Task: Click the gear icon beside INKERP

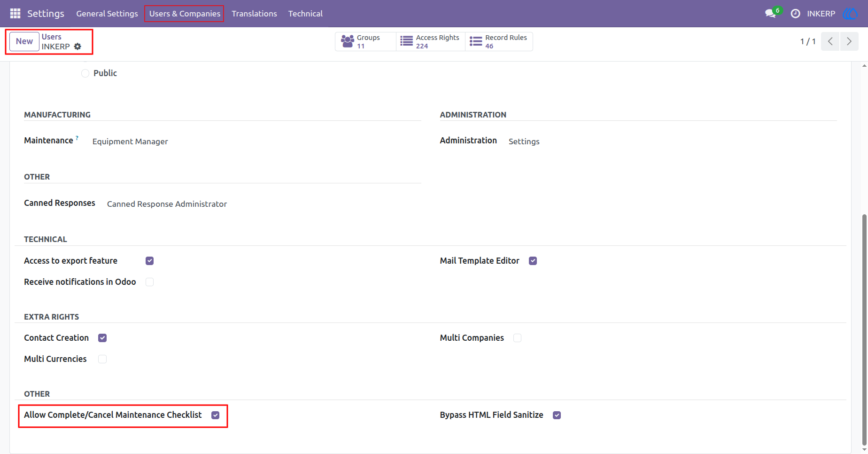Action: coord(78,47)
